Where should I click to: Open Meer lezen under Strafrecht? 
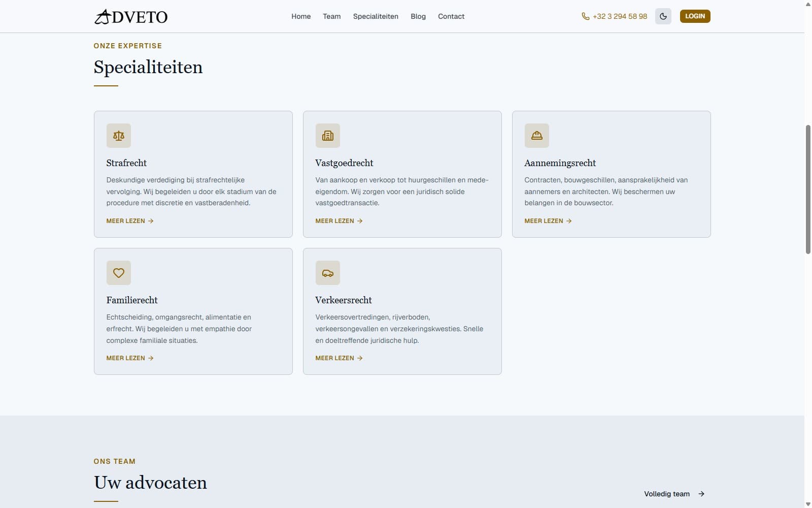pos(130,221)
